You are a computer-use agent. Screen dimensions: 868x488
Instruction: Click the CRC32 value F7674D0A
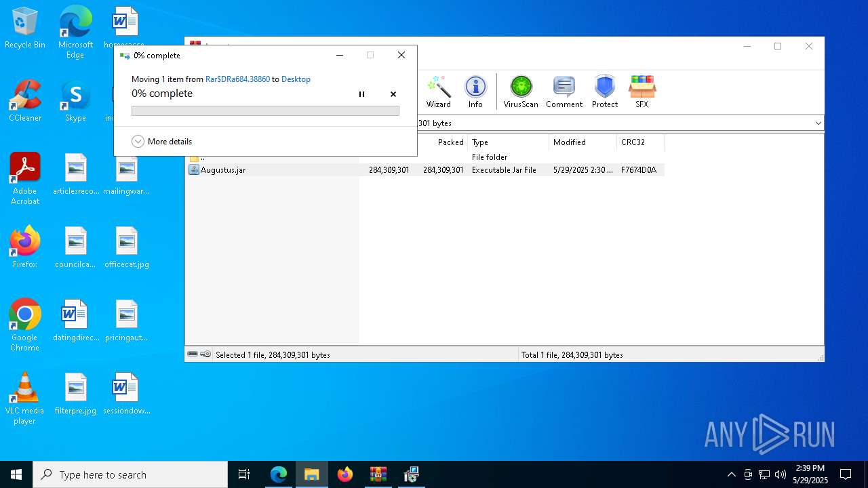[x=639, y=170]
